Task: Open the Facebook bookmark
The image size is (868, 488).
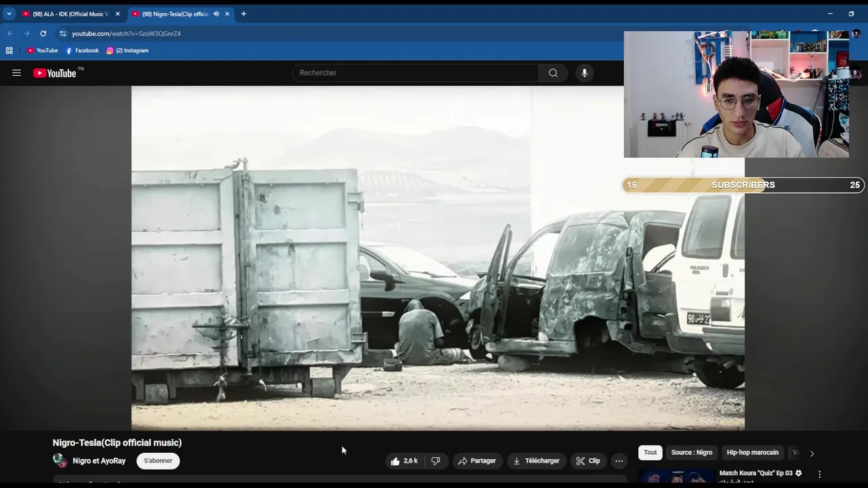Action: [82, 50]
